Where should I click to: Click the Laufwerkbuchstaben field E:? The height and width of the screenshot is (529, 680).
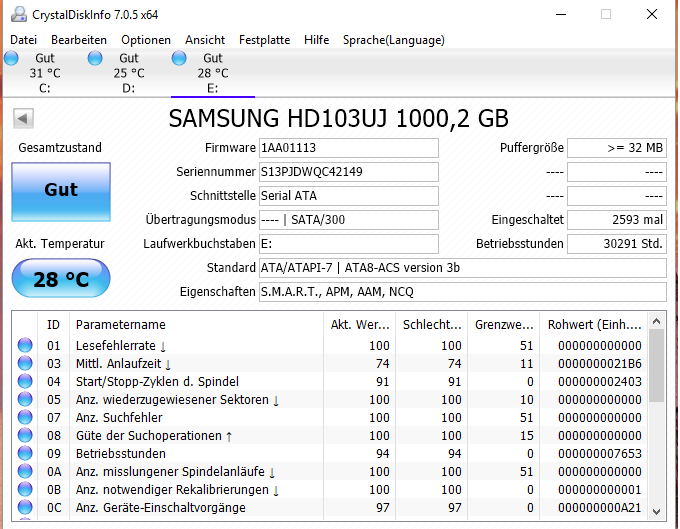click(x=349, y=244)
